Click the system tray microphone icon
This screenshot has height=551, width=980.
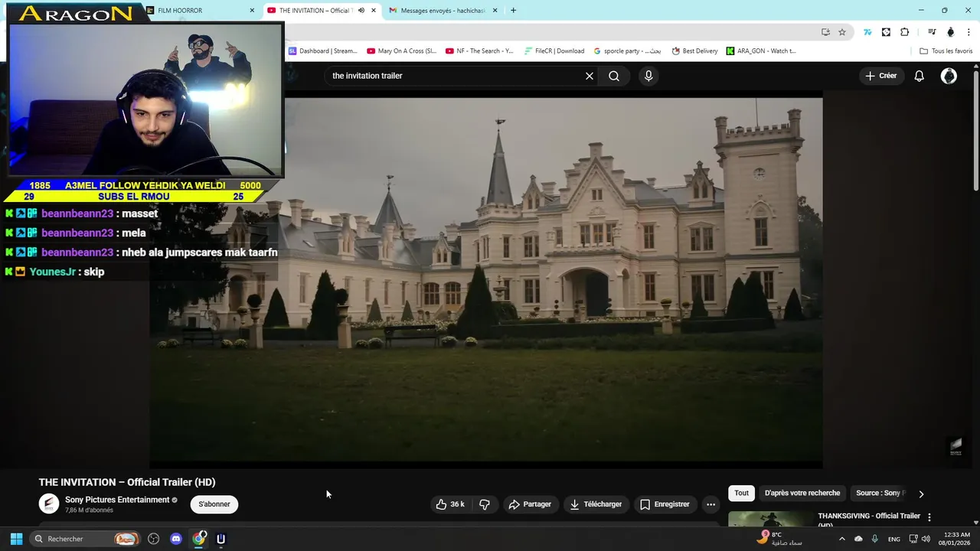[x=874, y=539]
